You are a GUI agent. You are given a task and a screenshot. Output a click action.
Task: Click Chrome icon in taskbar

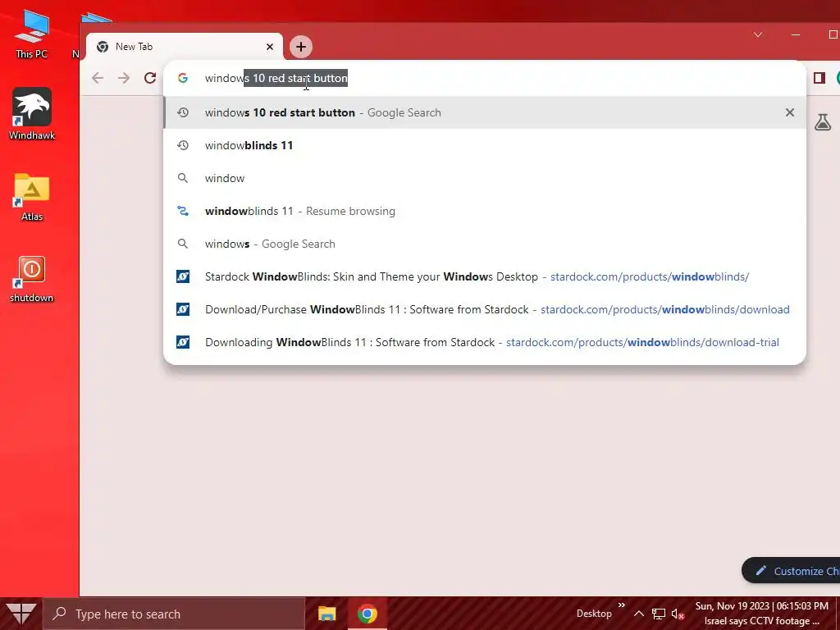367,614
